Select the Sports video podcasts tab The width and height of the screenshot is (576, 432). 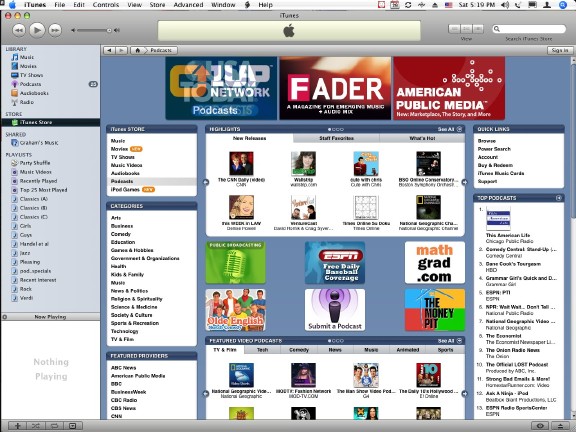[445, 350]
